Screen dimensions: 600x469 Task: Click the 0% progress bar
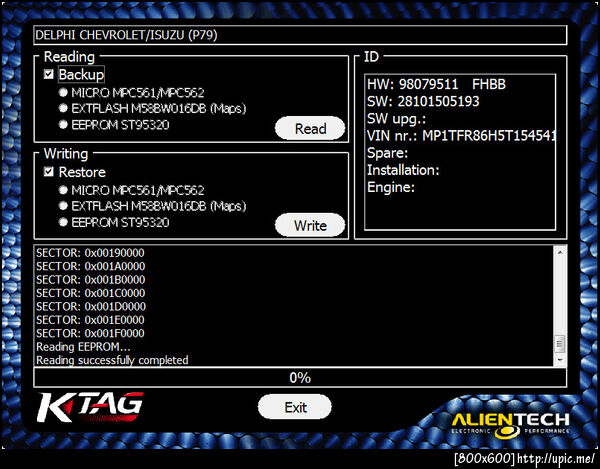300,378
